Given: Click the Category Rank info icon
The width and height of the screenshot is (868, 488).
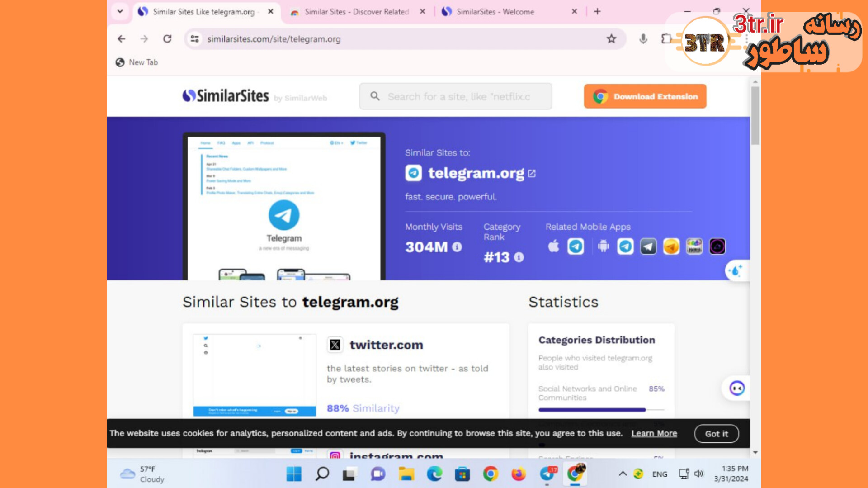Looking at the screenshot, I should click(x=519, y=257).
